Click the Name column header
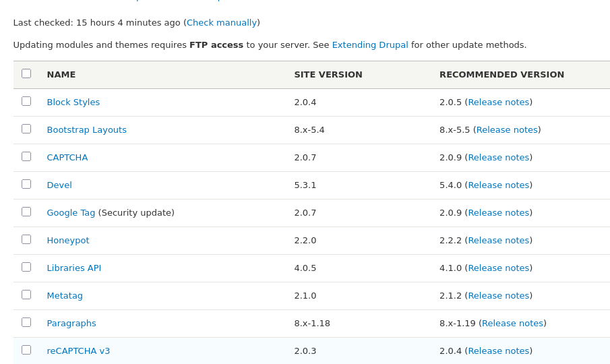Image resolution: width=610 pixels, height=364 pixels. pyautogui.click(x=61, y=74)
